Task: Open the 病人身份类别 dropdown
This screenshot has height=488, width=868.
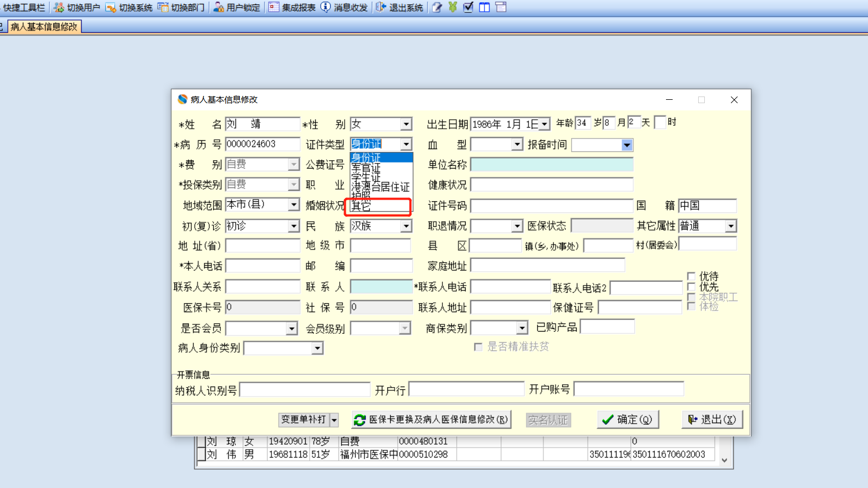Action: [317, 348]
